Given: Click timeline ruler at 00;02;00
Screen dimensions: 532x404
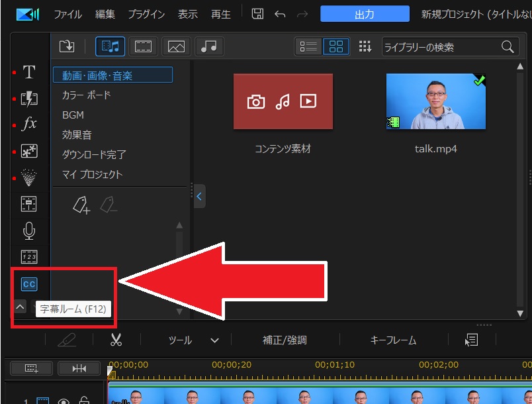Looking at the screenshot, I should [x=439, y=365].
